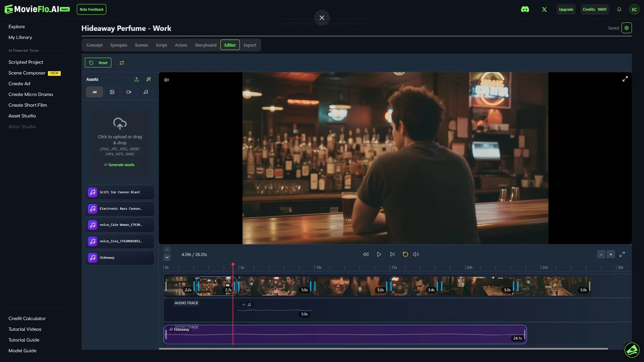Viewport: 644px width, 362px height.
Task: Click the timeline zoom in plus control
Action: pyautogui.click(x=611, y=254)
